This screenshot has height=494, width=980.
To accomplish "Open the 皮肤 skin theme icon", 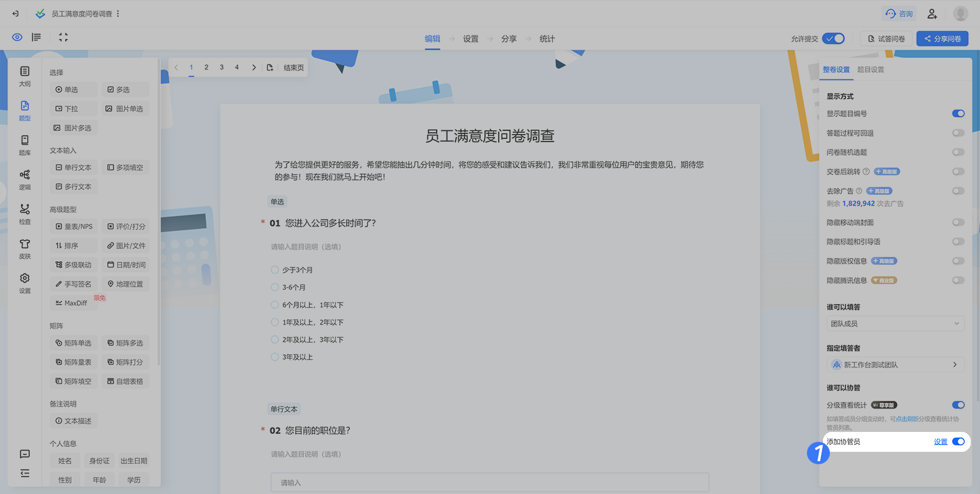I will click(24, 249).
